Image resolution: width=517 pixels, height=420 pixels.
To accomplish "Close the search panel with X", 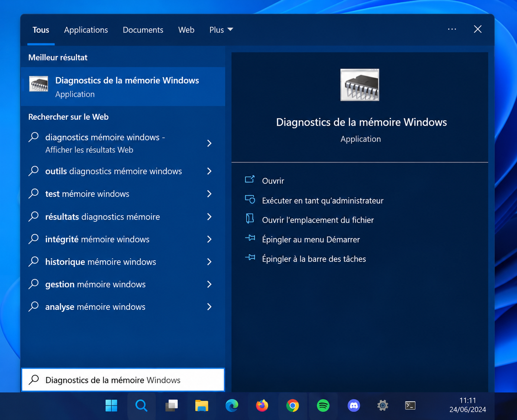I will 478,29.
